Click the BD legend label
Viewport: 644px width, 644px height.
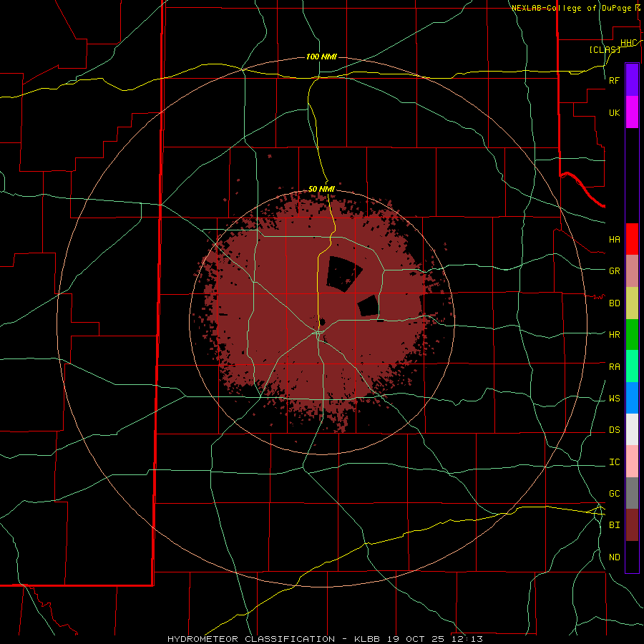pos(615,303)
